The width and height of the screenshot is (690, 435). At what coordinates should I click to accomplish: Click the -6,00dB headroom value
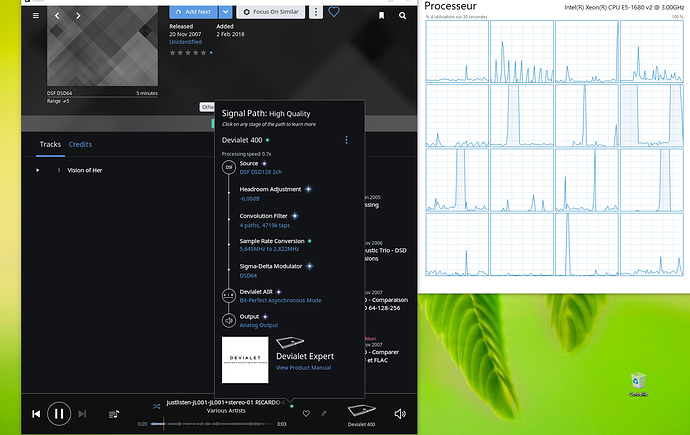250,199
